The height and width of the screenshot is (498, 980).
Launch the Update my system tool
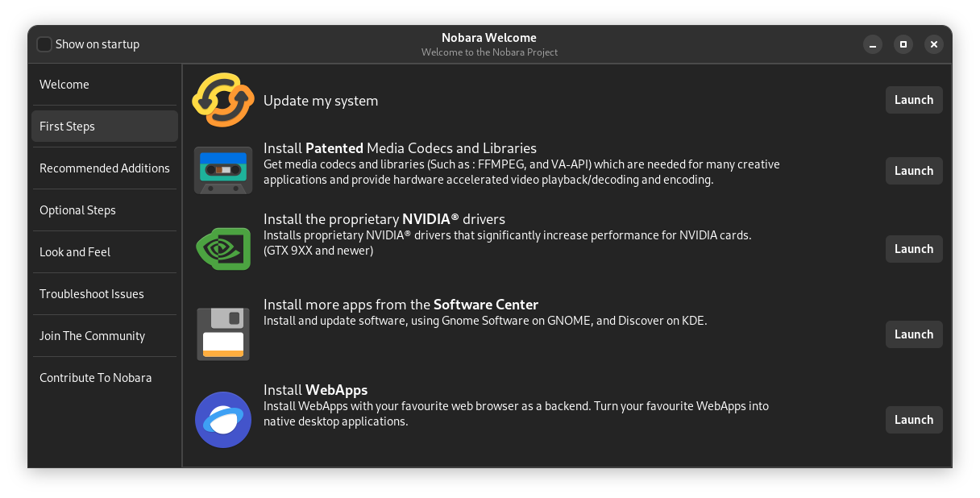coord(914,100)
